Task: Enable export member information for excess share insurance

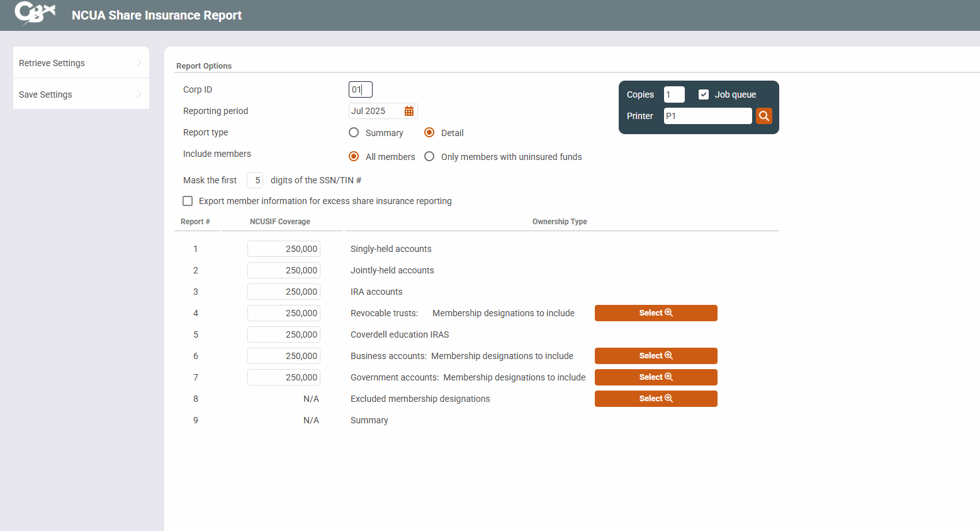Action: click(188, 201)
